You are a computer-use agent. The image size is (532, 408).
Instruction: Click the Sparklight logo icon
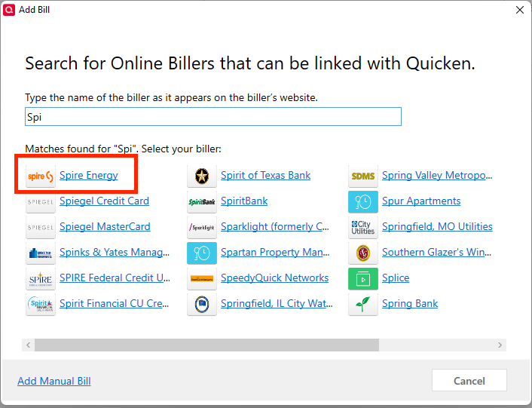(x=202, y=228)
